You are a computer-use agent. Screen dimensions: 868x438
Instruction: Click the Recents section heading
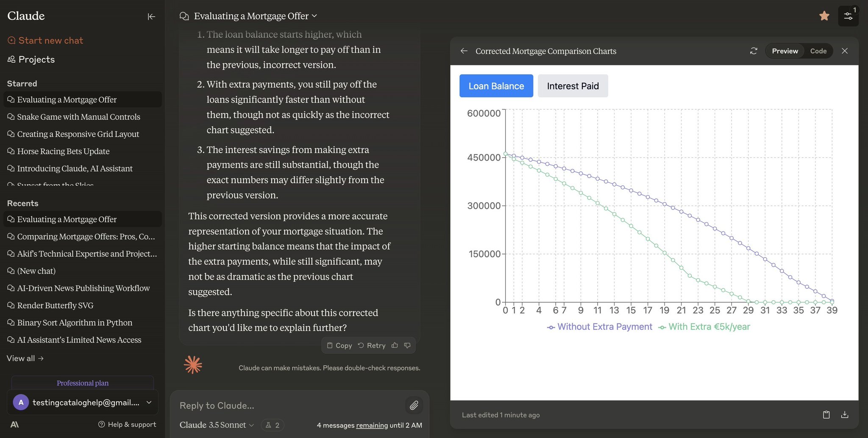22,203
